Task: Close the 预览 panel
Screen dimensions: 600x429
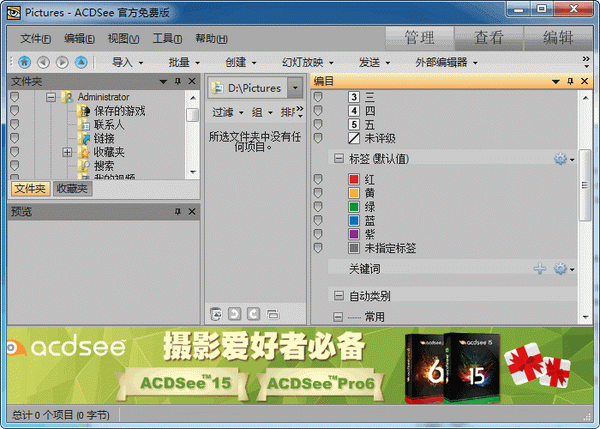Action: pyautogui.click(x=192, y=212)
